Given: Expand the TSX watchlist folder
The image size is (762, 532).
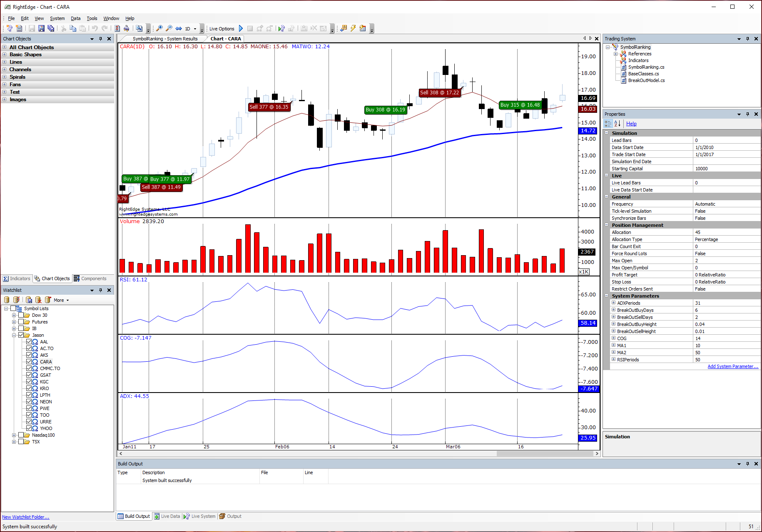Looking at the screenshot, I should coord(14,442).
